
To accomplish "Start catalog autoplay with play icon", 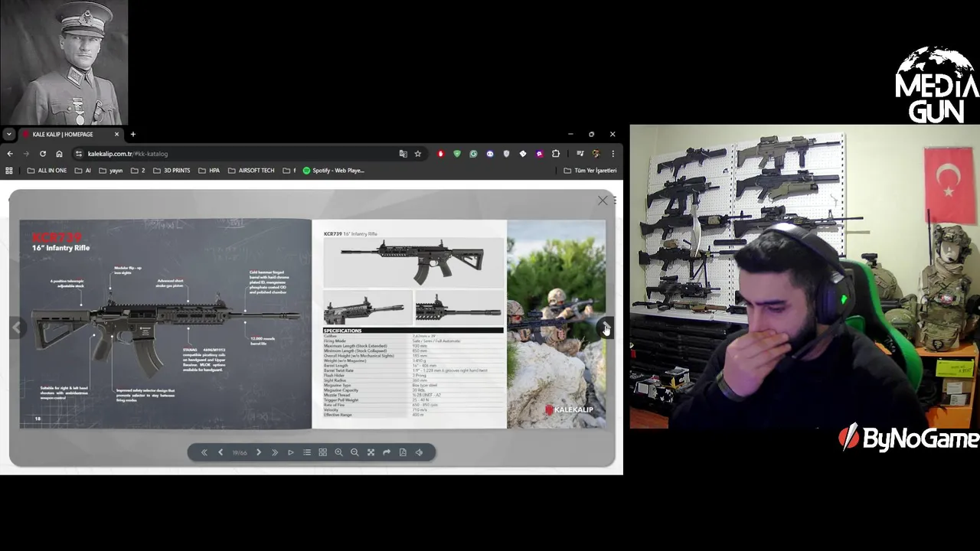I will tap(291, 452).
